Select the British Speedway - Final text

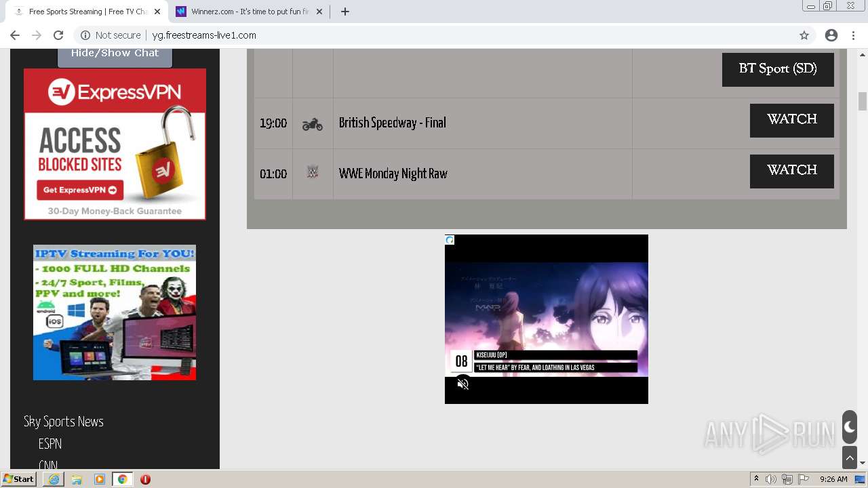(x=393, y=123)
